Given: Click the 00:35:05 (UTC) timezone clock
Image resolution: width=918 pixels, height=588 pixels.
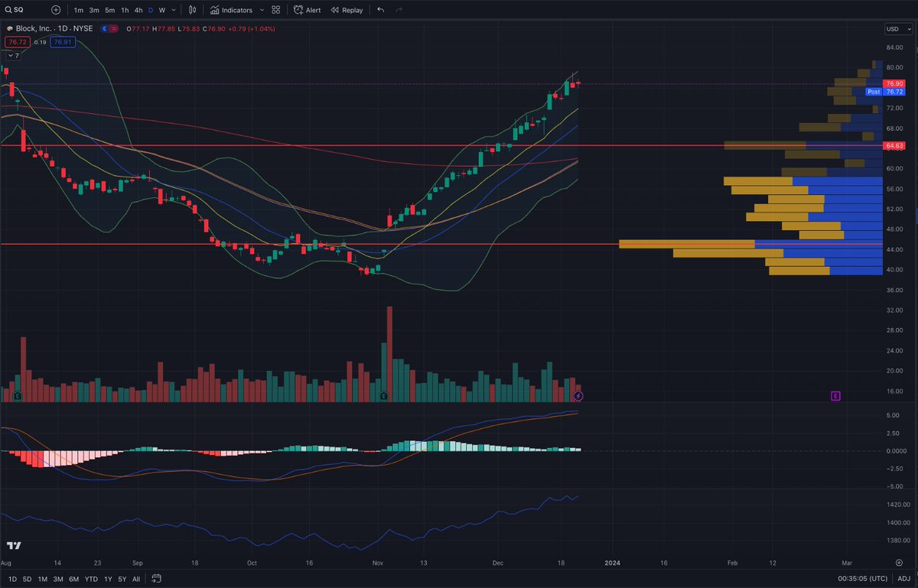Looking at the screenshot, I should (x=863, y=579).
